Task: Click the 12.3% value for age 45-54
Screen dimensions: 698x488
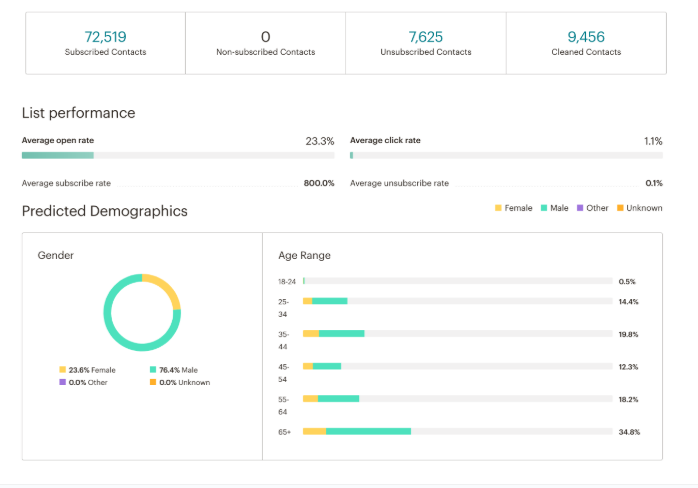Action: coord(628,367)
